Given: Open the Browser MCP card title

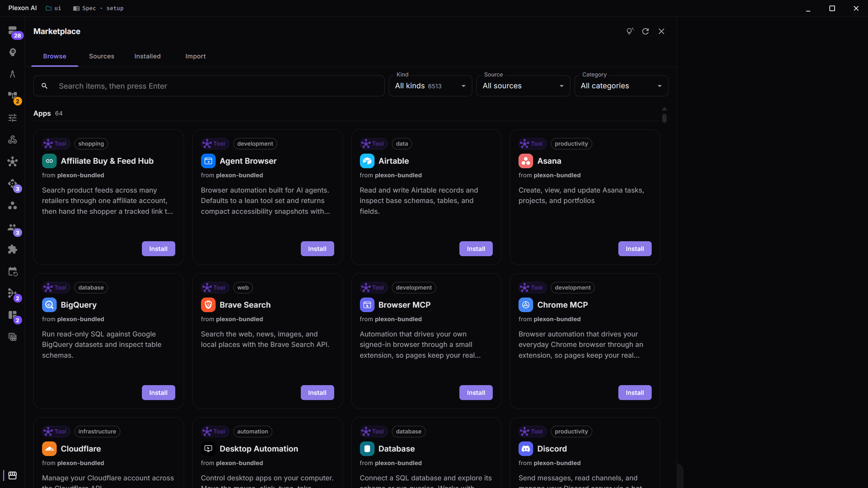Looking at the screenshot, I should [x=404, y=305].
